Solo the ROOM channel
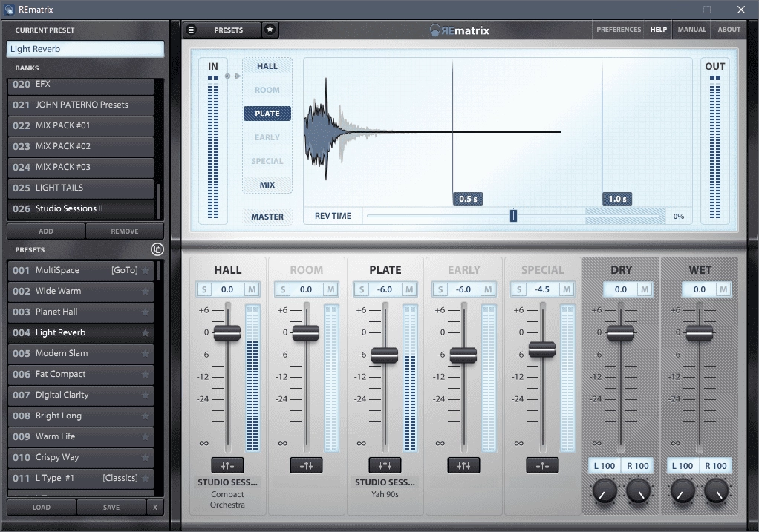The height and width of the screenshot is (532, 759). pyautogui.click(x=283, y=289)
